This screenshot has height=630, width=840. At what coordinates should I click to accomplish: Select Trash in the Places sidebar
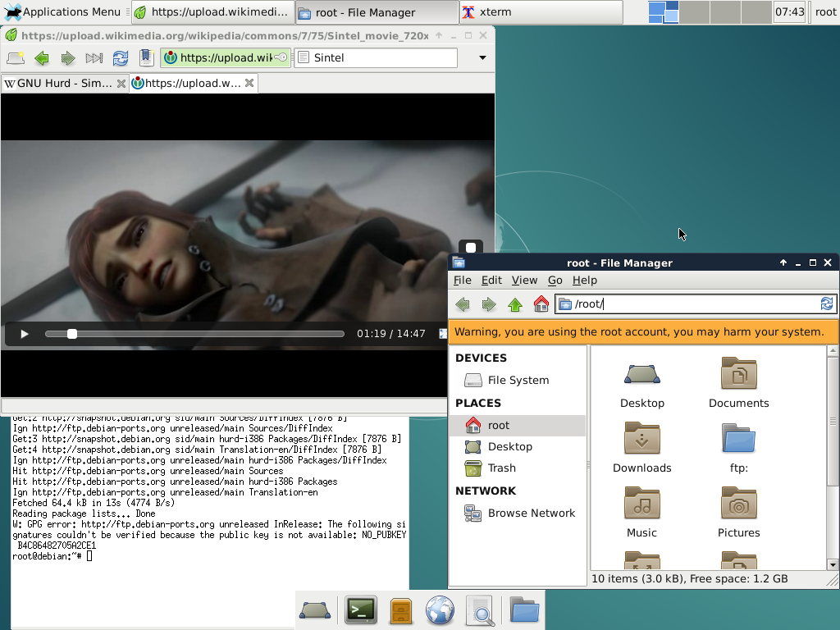(501, 468)
